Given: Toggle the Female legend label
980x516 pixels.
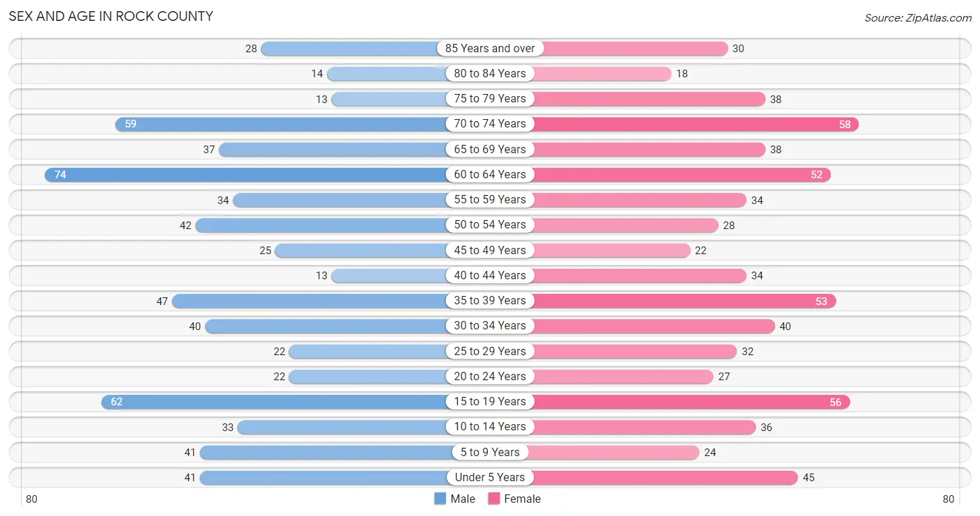Looking at the screenshot, I should [x=523, y=499].
